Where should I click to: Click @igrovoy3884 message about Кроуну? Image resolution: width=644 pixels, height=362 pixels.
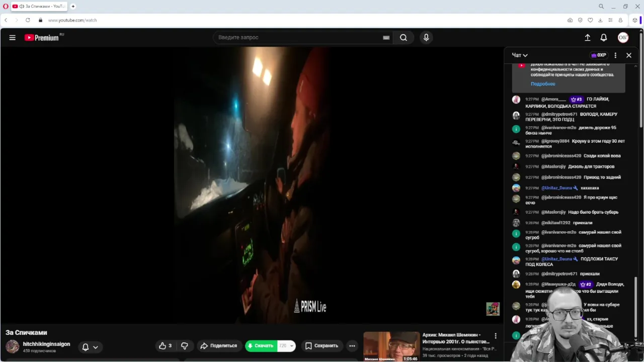click(x=569, y=144)
